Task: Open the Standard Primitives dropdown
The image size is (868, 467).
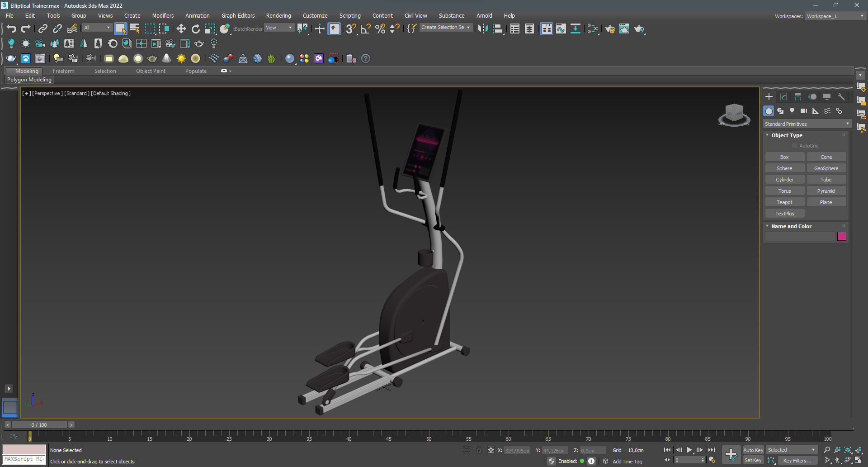Action: coord(807,124)
